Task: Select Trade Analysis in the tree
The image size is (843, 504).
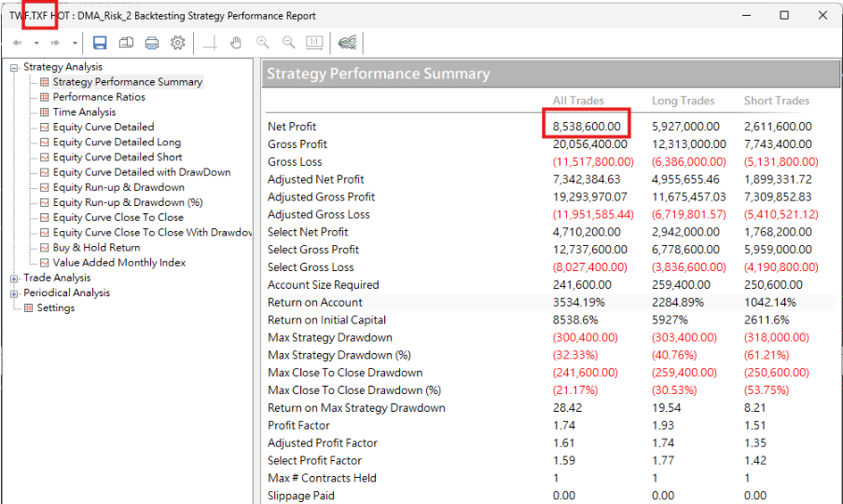Action: click(57, 278)
